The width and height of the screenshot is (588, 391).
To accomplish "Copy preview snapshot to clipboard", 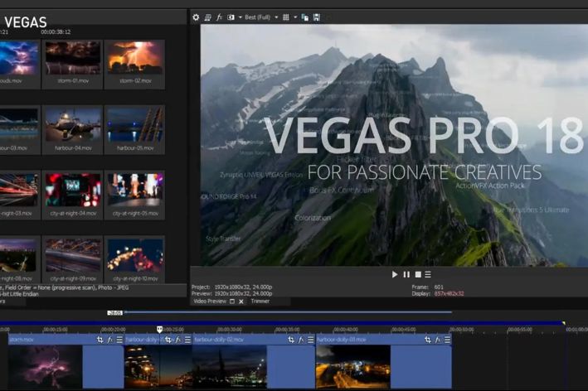I will (x=305, y=17).
